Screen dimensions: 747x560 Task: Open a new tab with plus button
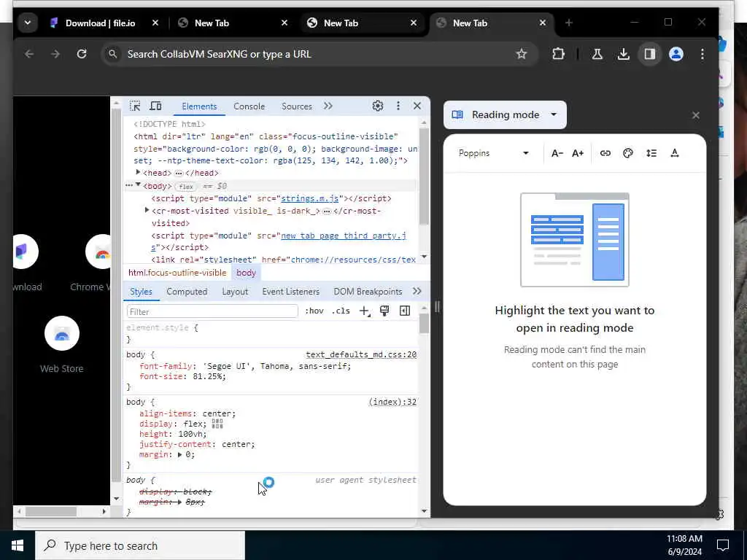(569, 23)
